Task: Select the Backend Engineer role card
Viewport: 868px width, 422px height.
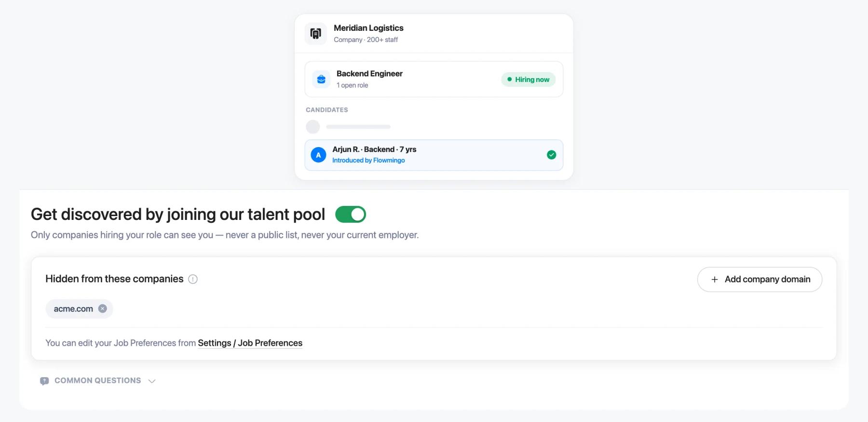Action: point(434,79)
